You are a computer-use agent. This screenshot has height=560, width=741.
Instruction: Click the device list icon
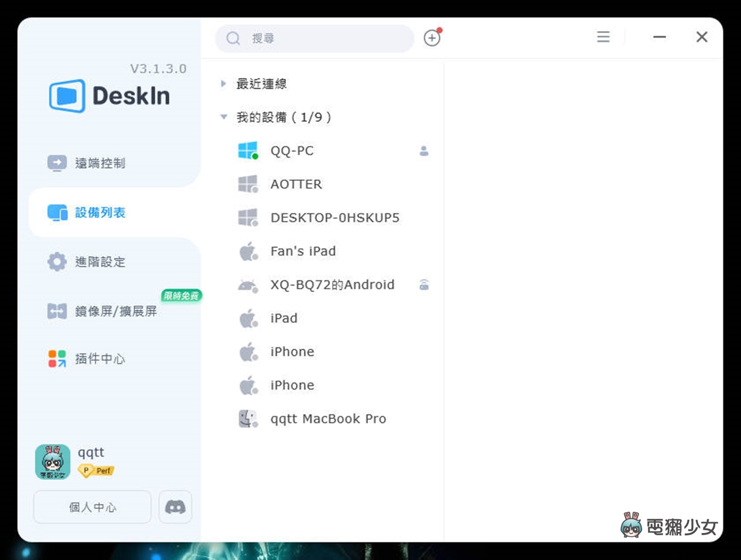click(x=57, y=212)
